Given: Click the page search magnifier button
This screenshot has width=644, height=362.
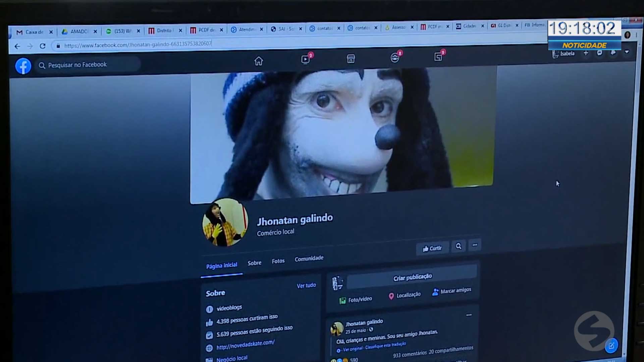Looking at the screenshot, I should tap(459, 246).
